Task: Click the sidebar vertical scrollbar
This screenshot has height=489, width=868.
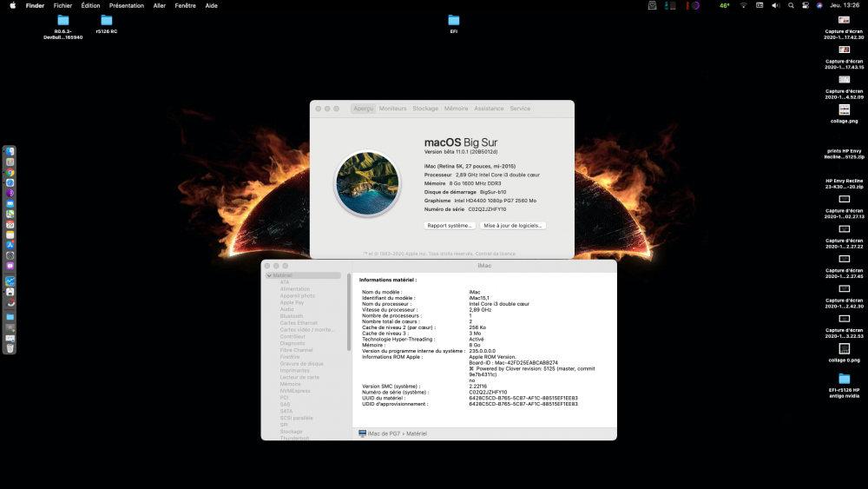Action: pos(349,312)
